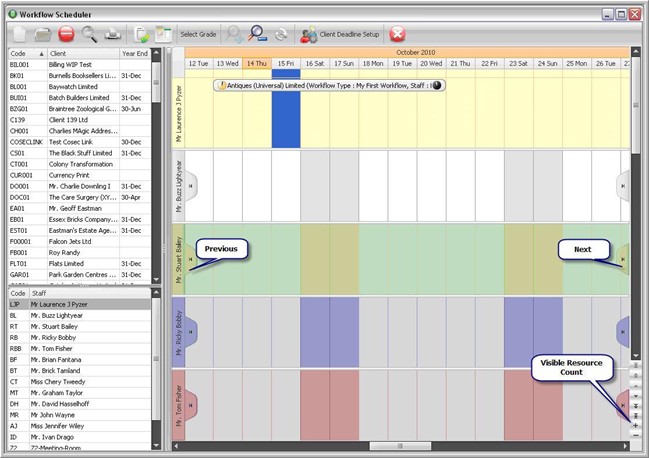The width and height of the screenshot is (649, 458).
Task: Select staff Mr. Buzz Lightyear in list
Action: tap(79, 315)
